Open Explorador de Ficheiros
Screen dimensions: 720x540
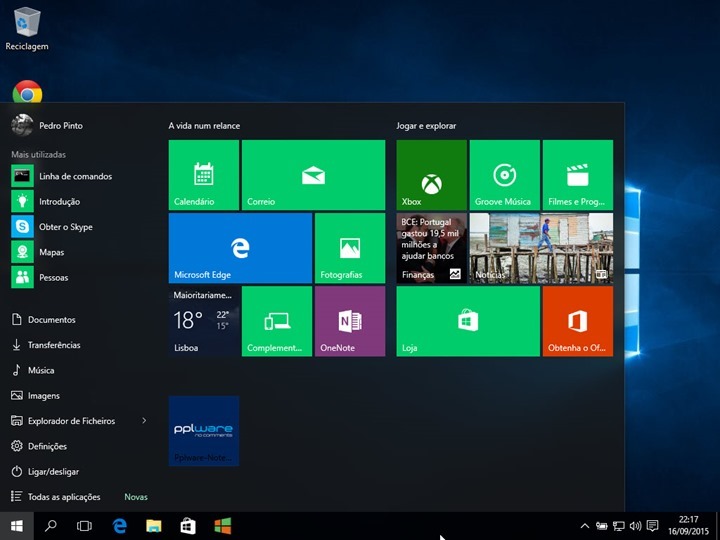point(63,421)
